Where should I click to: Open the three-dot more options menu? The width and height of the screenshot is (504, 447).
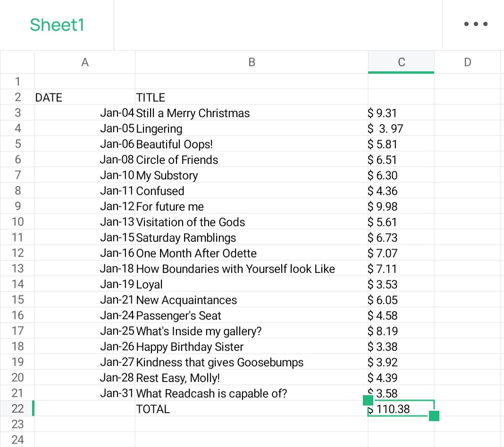pos(475,24)
